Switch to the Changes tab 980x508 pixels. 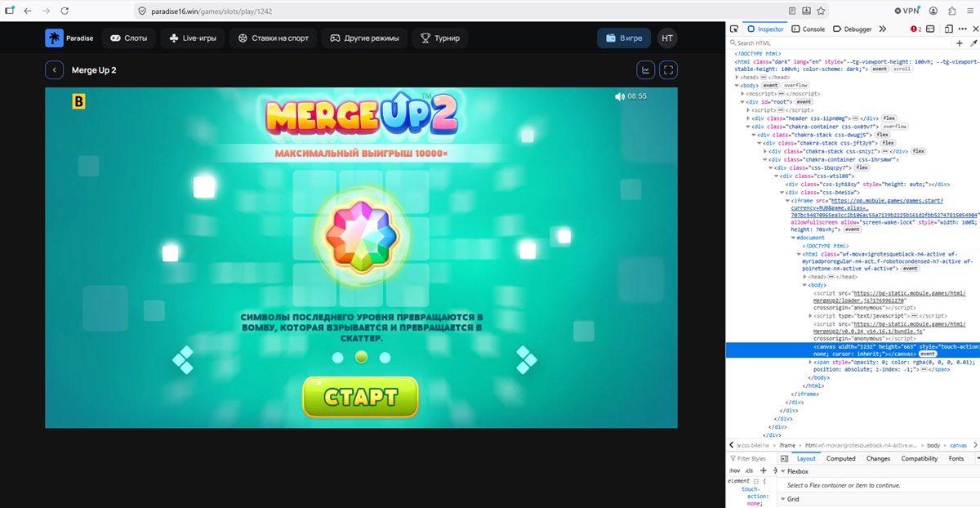click(x=878, y=459)
